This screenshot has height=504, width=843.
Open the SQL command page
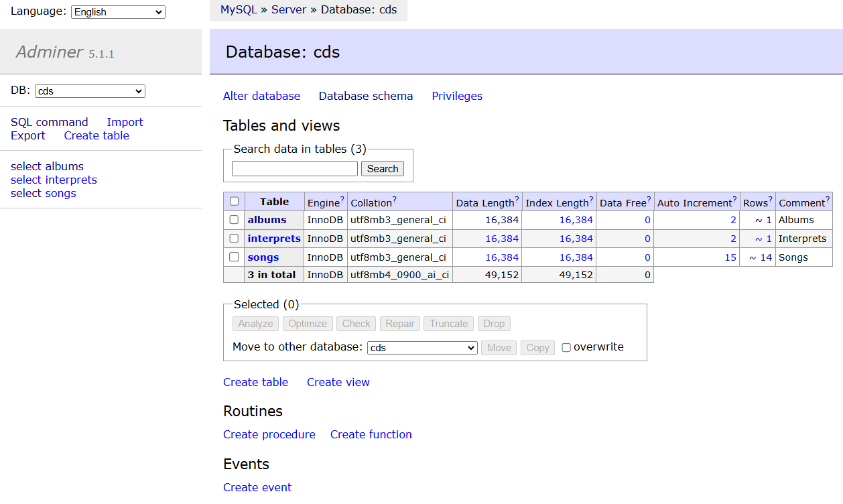(x=49, y=122)
